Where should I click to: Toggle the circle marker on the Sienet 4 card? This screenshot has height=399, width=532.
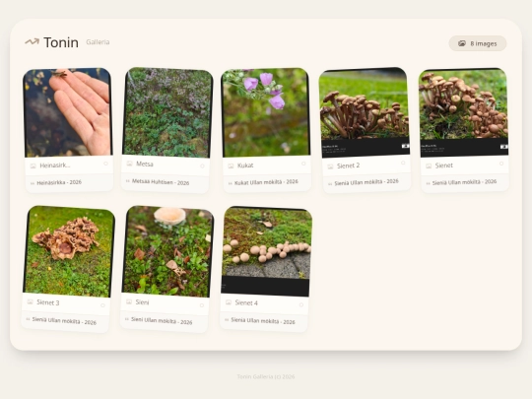click(x=300, y=304)
